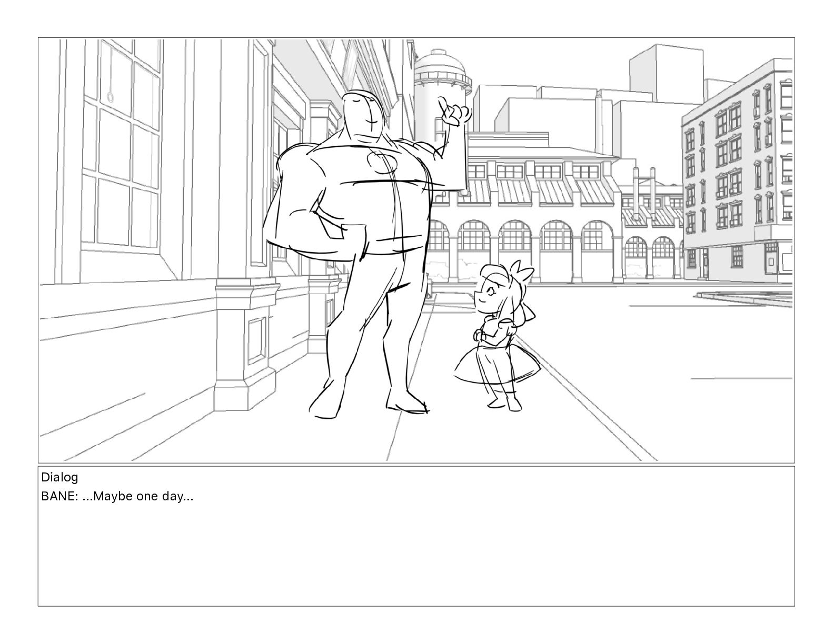Click the 'BANE: ...Maybe one day...' dialog line
Image resolution: width=834 pixels, height=644 pixels.
click(x=117, y=496)
